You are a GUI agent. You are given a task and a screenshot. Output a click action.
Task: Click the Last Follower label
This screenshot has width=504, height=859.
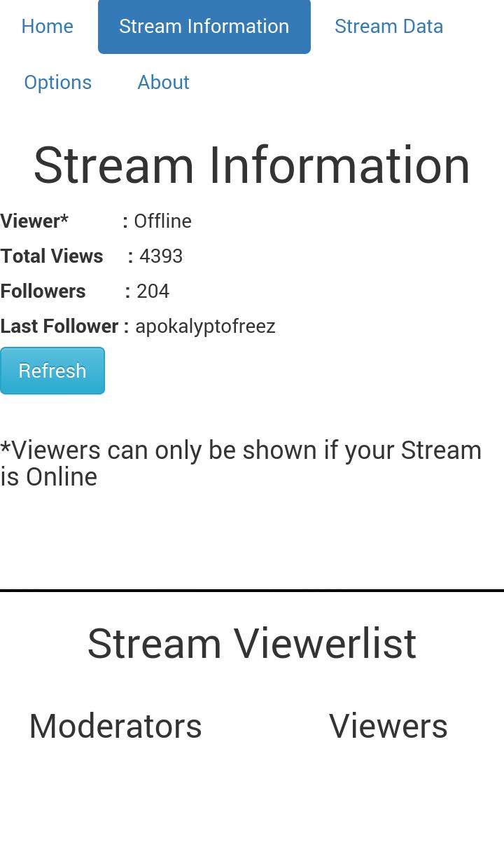(x=59, y=327)
